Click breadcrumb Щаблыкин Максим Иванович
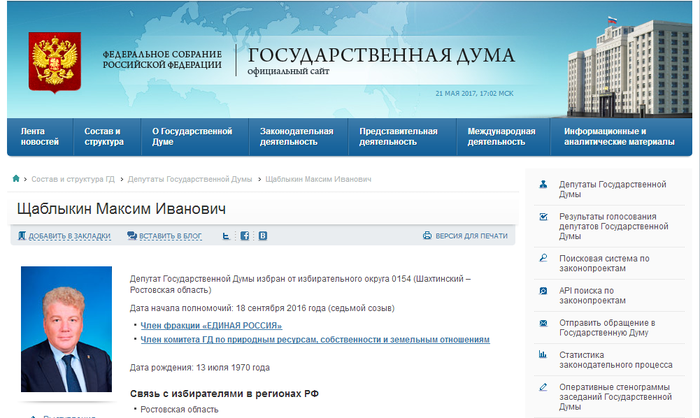The height and width of the screenshot is (418, 700). click(318, 179)
